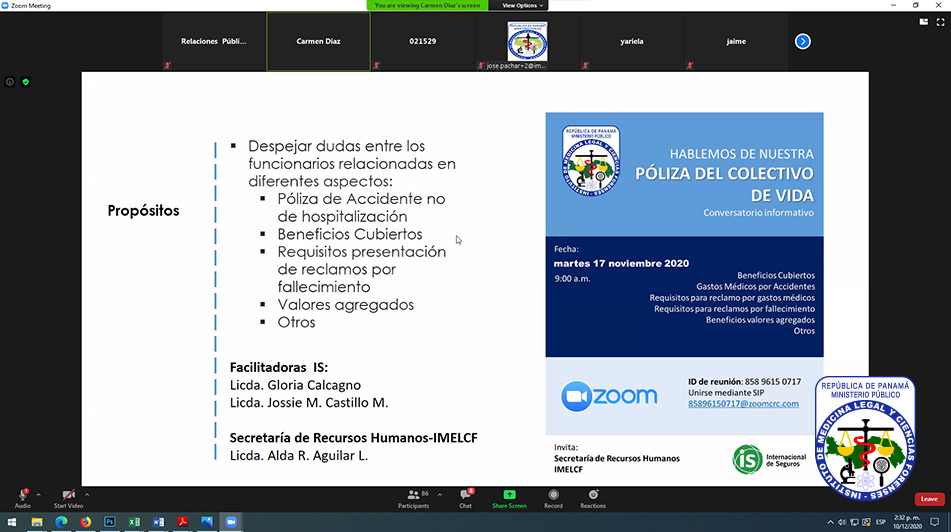
Task: Click the red Leave button
Action: 929,499
